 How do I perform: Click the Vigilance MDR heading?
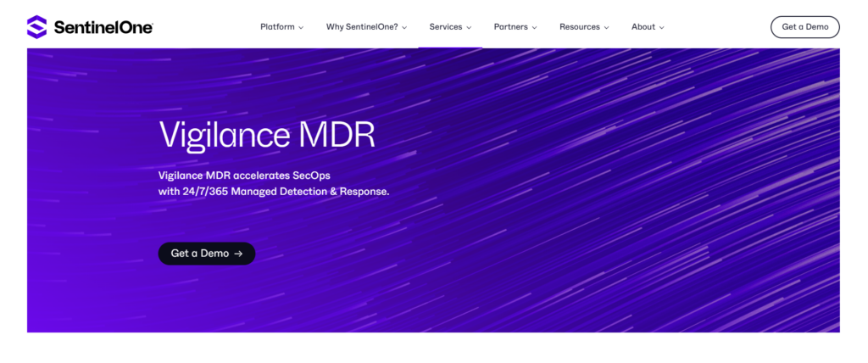(x=267, y=136)
